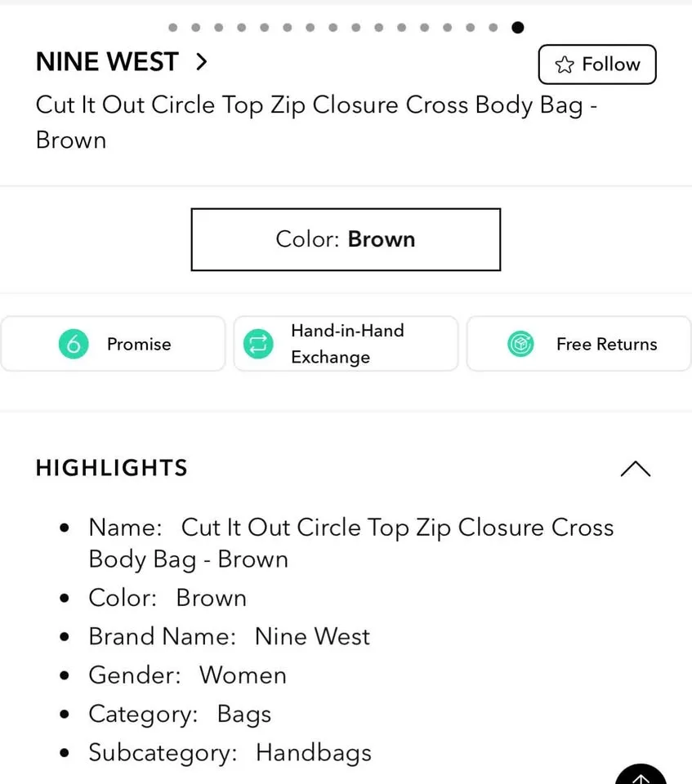Select the first carousel navigation dot
Image resolution: width=692 pixels, height=784 pixels.
(x=173, y=27)
